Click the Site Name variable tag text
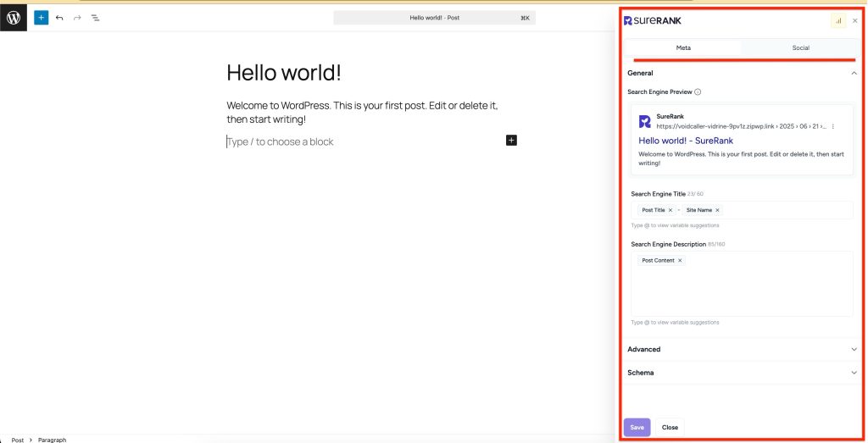The height and width of the screenshot is (443, 868). tap(699, 210)
